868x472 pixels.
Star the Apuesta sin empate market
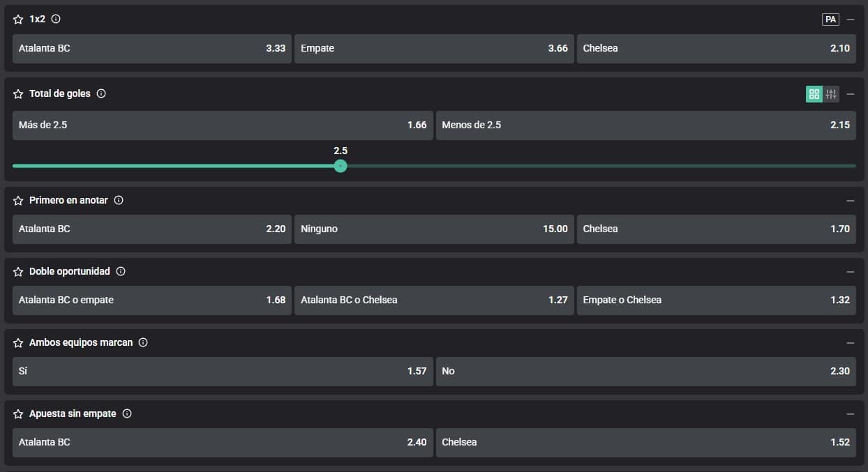18,413
